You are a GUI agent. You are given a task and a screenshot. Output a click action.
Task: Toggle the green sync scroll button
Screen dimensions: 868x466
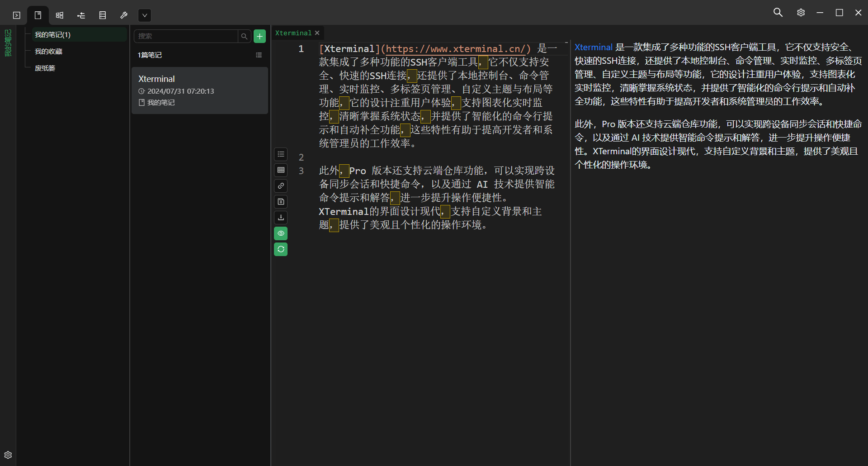[281, 249]
